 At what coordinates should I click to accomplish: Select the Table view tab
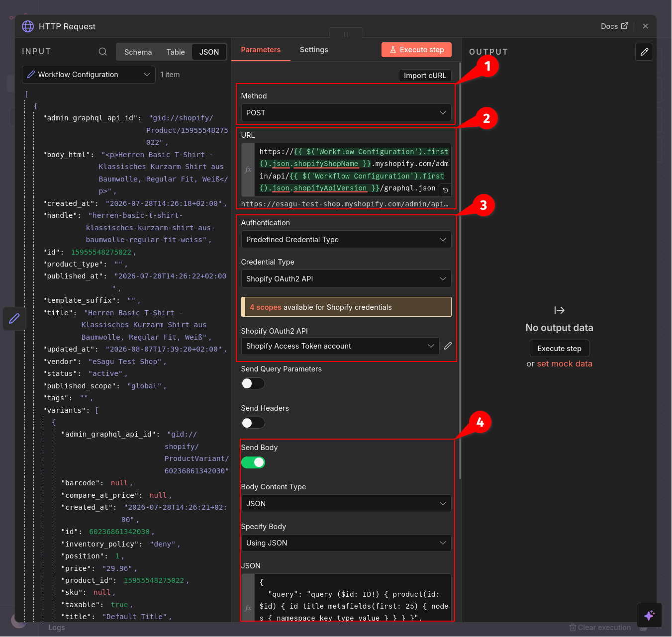176,52
